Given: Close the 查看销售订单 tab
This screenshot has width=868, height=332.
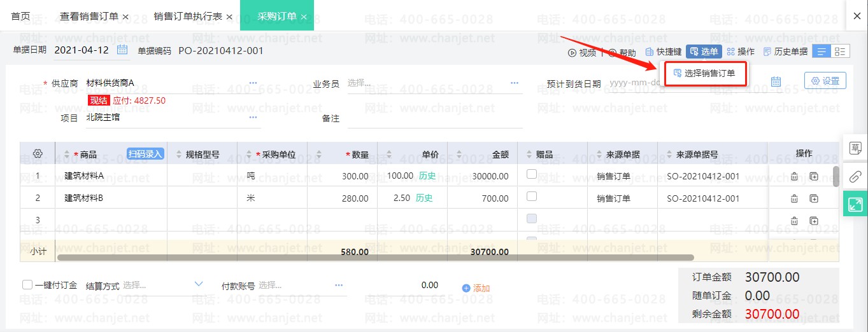Looking at the screenshot, I should pyautogui.click(x=125, y=17).
